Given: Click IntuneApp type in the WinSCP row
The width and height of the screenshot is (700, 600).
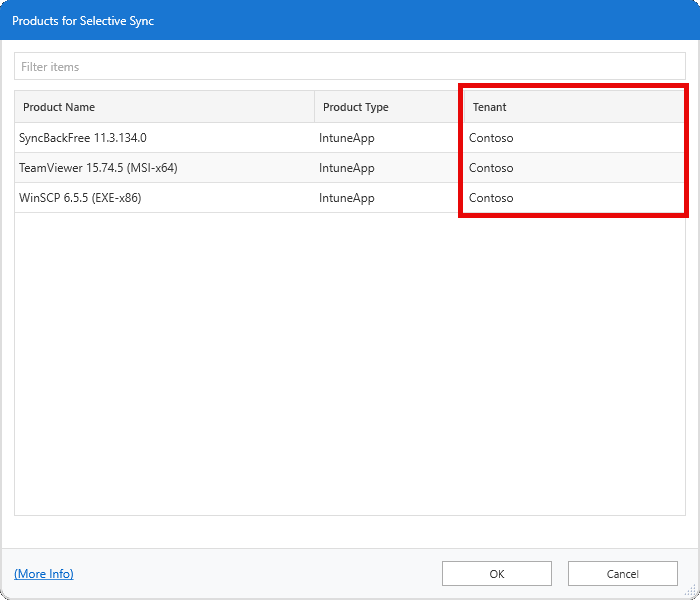Looking at the screenshot, I should [346, 198].
